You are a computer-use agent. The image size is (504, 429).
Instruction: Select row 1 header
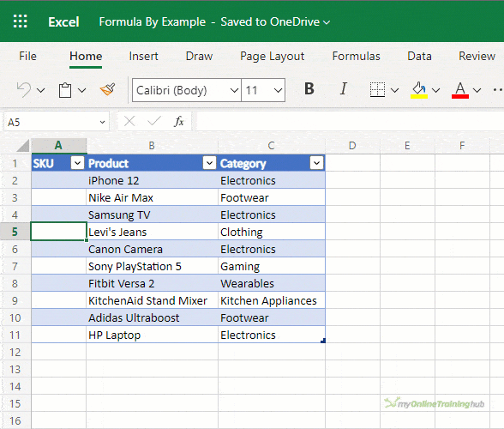[x=15, y=163]
